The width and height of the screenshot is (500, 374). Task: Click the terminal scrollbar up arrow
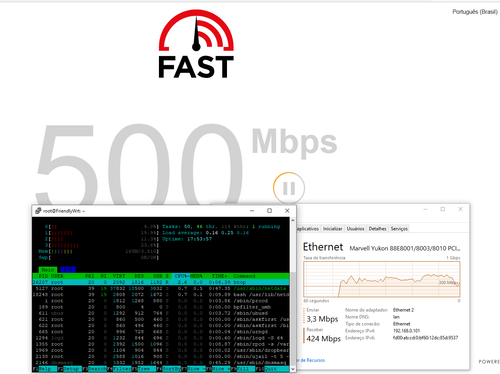coord(293,220)
